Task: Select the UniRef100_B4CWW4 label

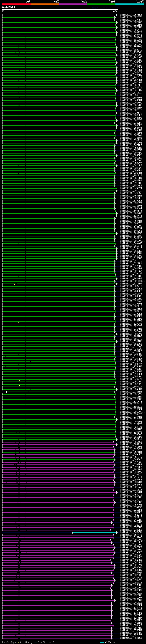Action: point(131,492)
